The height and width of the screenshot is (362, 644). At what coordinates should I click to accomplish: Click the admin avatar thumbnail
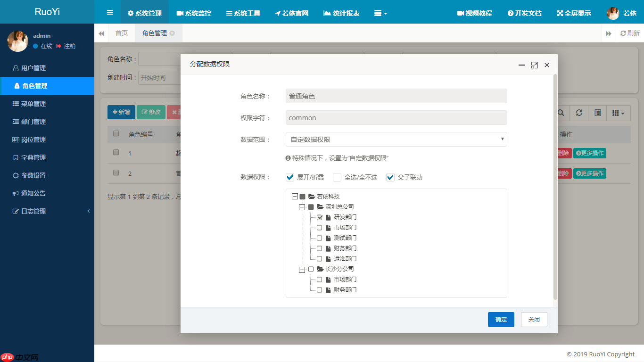point(17,41)
